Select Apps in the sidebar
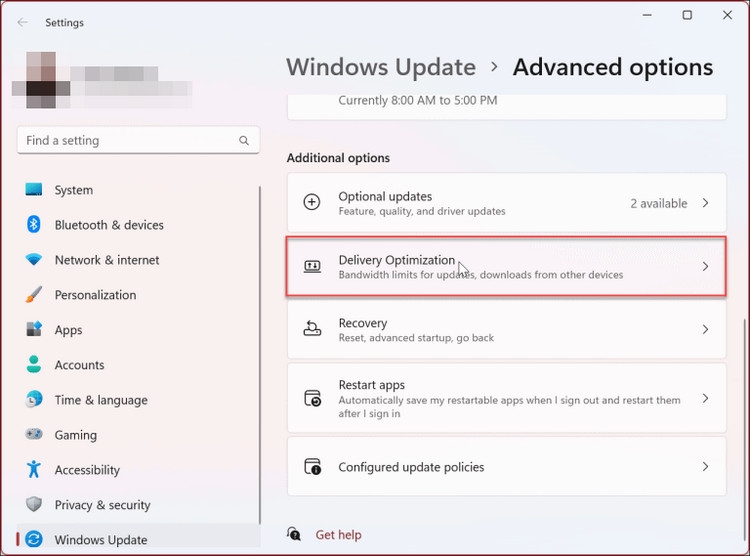750x556 pixels. (x=138, y=330)
